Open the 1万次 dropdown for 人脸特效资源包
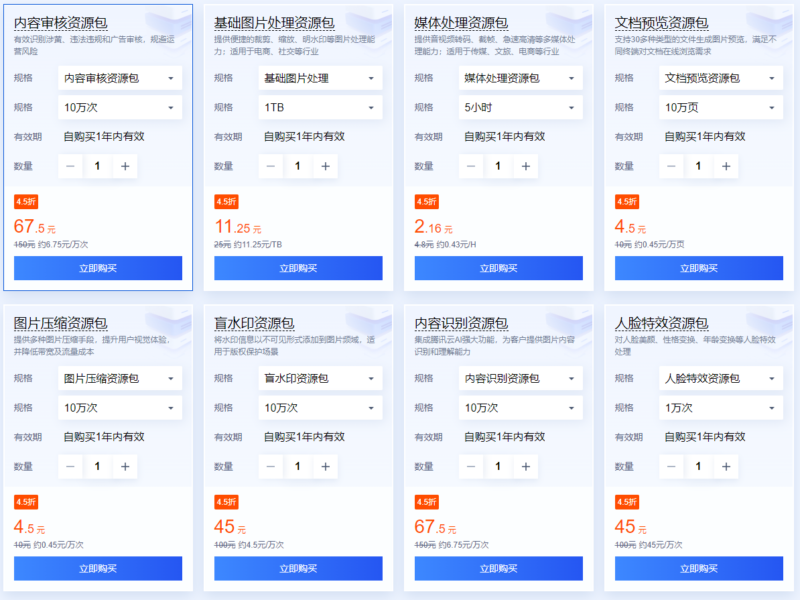800x600 pixels. point(720,407)
